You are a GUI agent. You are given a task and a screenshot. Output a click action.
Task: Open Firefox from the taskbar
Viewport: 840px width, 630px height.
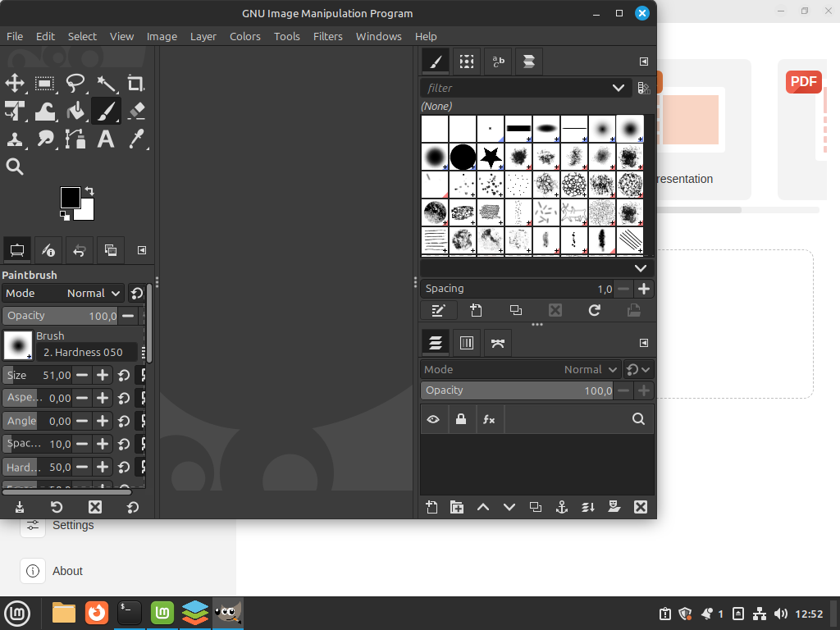tap(97, 612)
